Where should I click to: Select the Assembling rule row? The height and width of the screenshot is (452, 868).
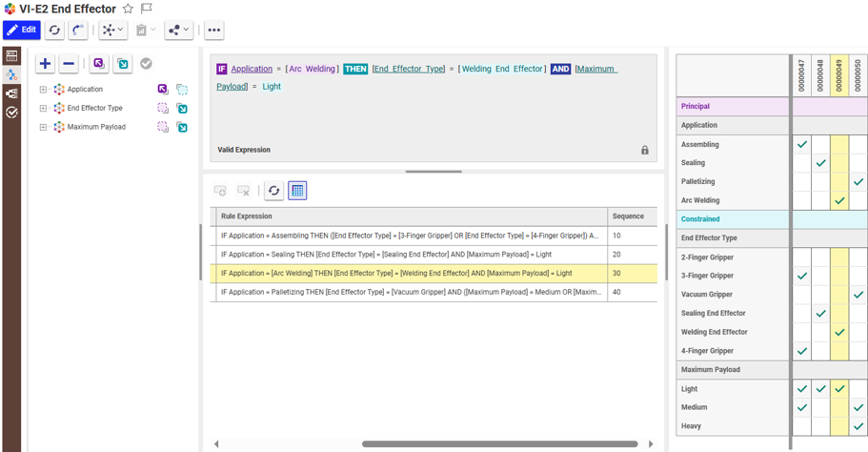point(434,236)
